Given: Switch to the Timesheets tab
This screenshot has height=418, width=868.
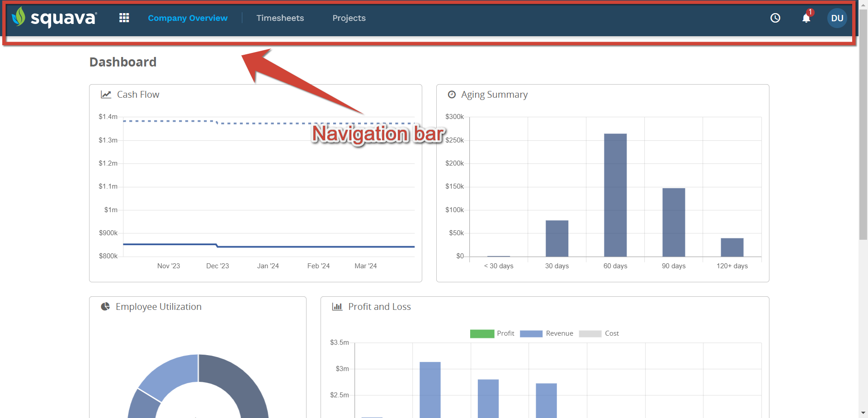Looking at the screenshot, I should 280,18.
